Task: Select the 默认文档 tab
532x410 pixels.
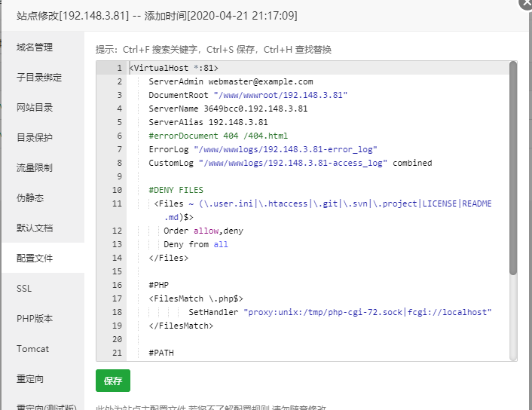Action: [35, 228]
